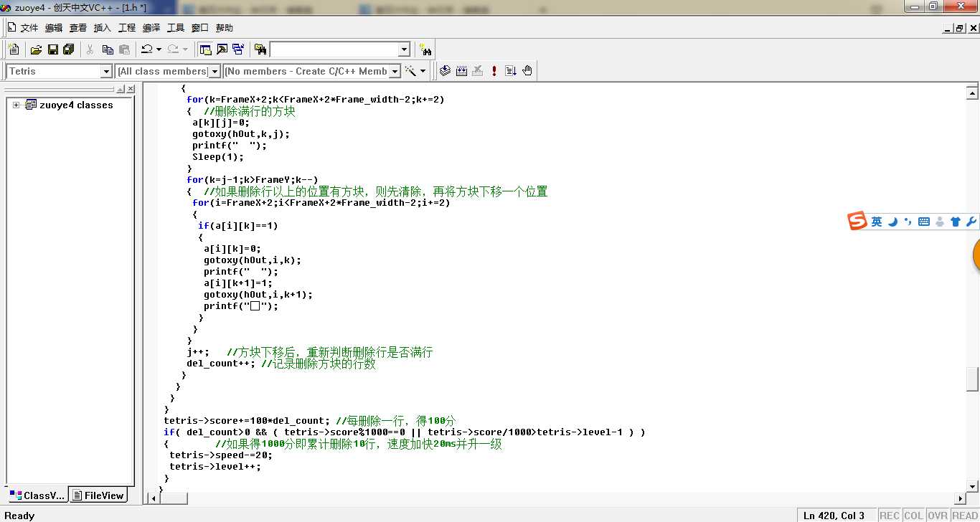The height and width of the screenshot is (522, 980).
Task: Click the binoculars Search icon
Action: coord(426,49)
